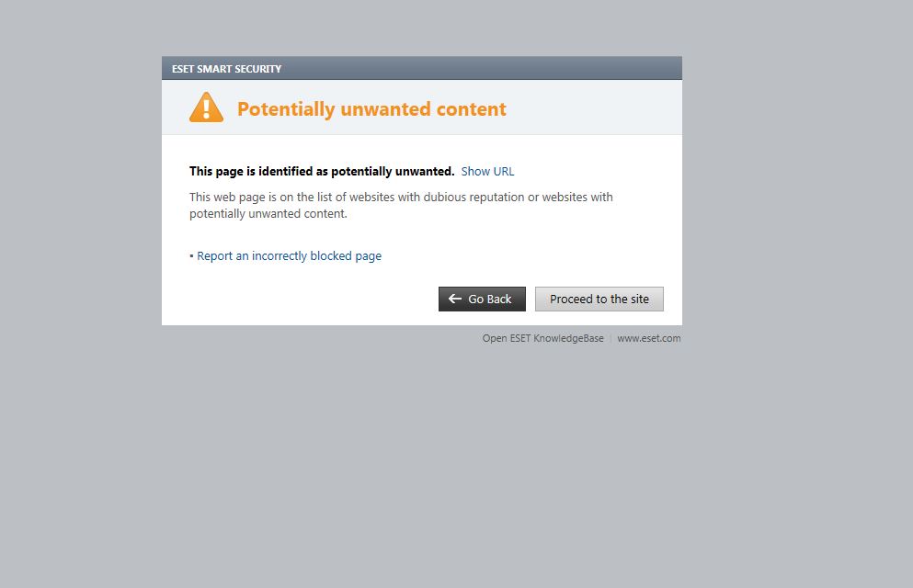Click the Go Back button
913x588 pixels.
(x=482, y=299)
